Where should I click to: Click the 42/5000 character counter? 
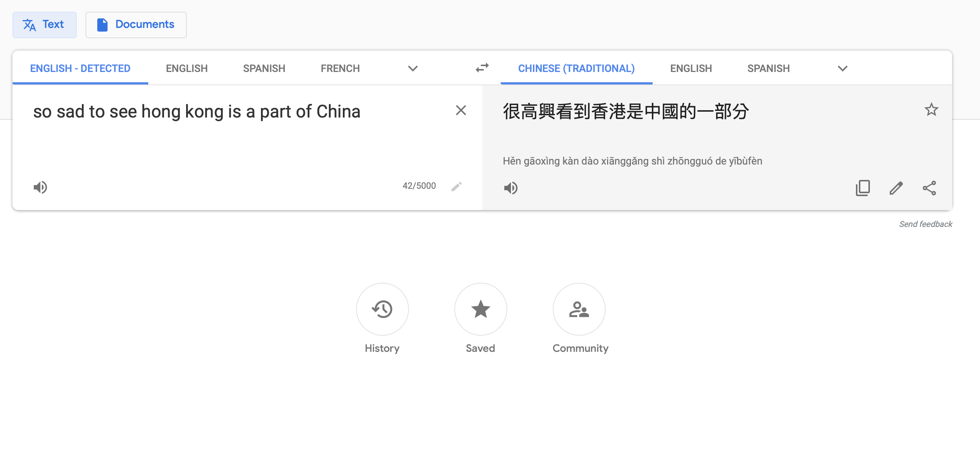tap(419, 185)
